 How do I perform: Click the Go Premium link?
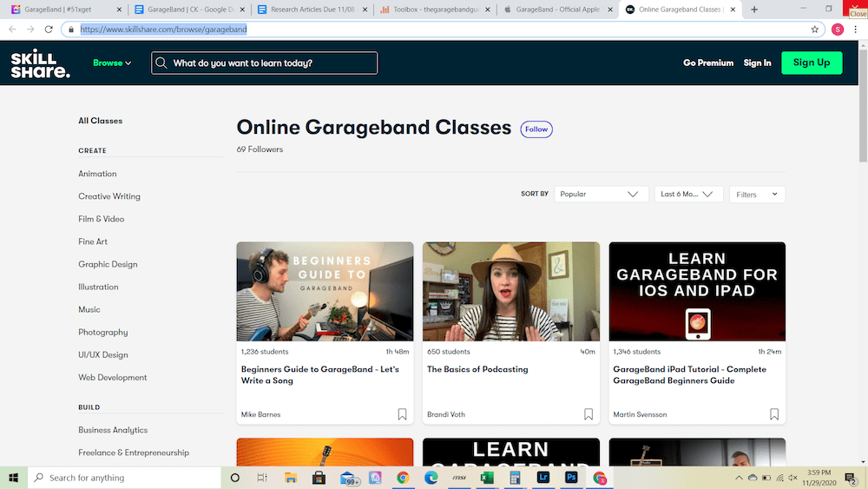point(708,63)
